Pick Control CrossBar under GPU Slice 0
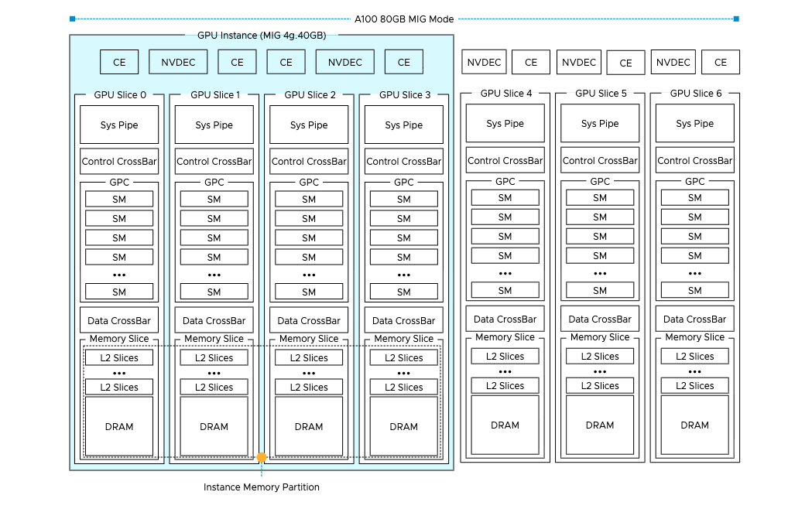Image resolution: width=812 pixels, height=509 pixels. click(x=119, y=162)
